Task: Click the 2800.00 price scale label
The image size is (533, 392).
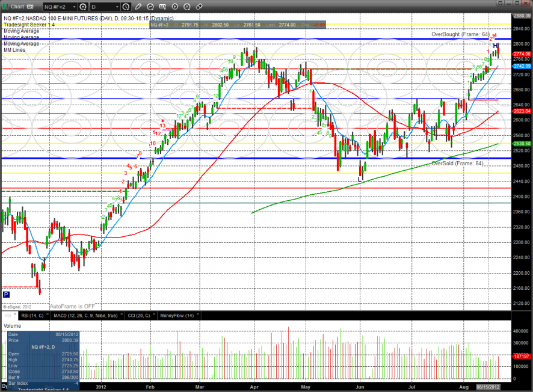Action: pos(522,44)
